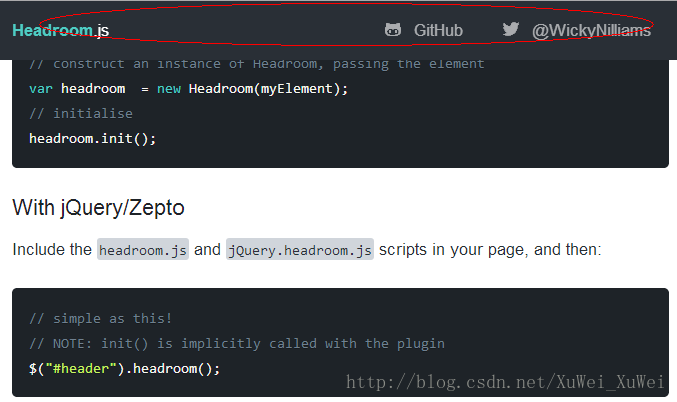Click the "#header" string in code

(x=81, y=369)
